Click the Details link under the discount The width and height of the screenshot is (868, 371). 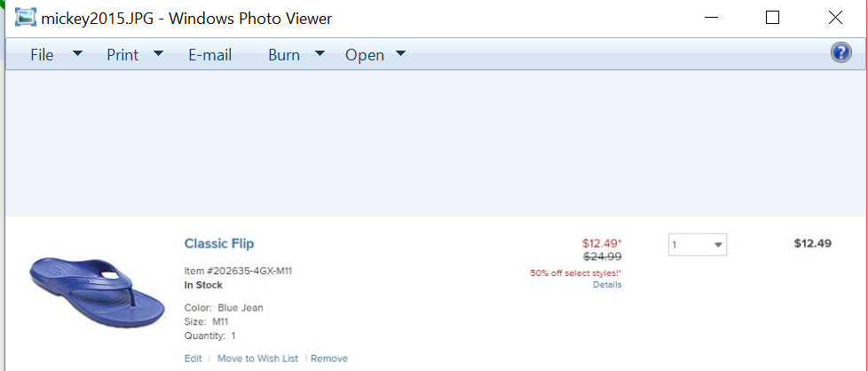[607, 285]
